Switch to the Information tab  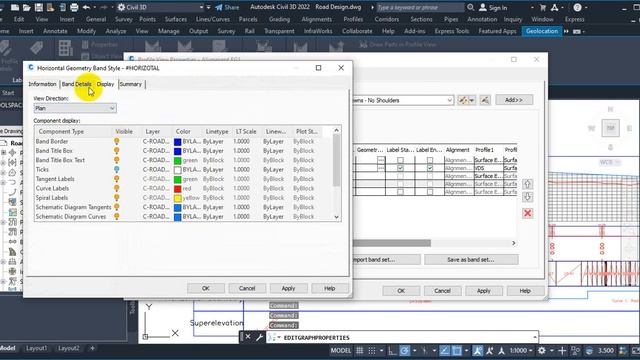[x=42, y=84]
